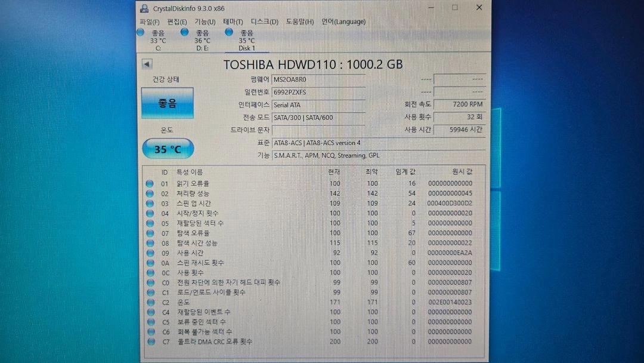Click raw value 002E00140023 in the C2 온도 row
Viewport: 644px width, 363px height.
point(450,302)
